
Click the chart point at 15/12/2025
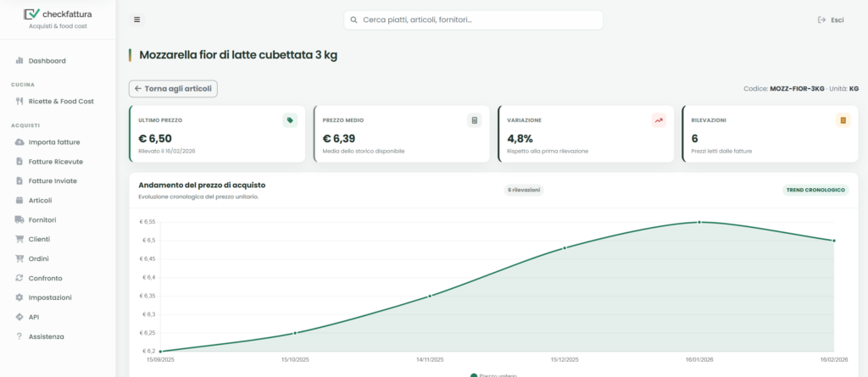click(x=565, y=248)
